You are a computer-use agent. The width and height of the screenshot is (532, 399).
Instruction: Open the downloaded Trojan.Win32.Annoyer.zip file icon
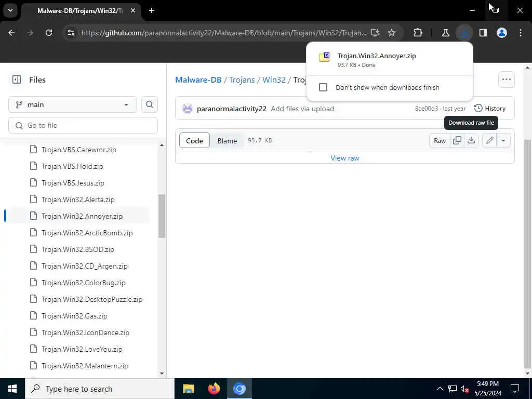tap(324, 57)
